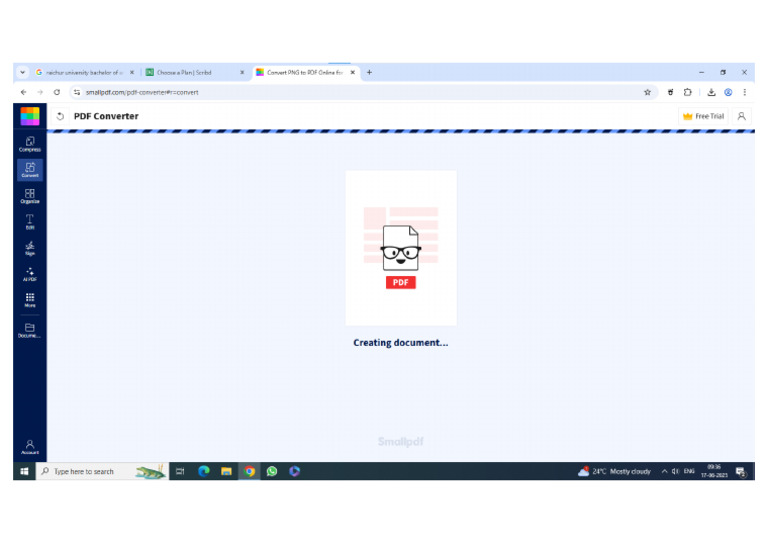Click the smallpdf.com address bar
Viewport: 768px width, 543px height.
[x=362, y=92]
